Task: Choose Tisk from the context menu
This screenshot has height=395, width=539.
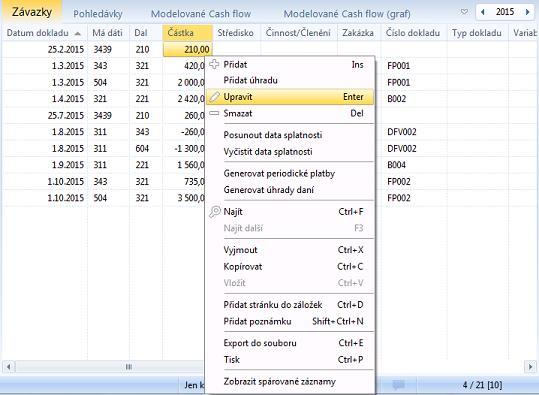Action: pos(289,360)
